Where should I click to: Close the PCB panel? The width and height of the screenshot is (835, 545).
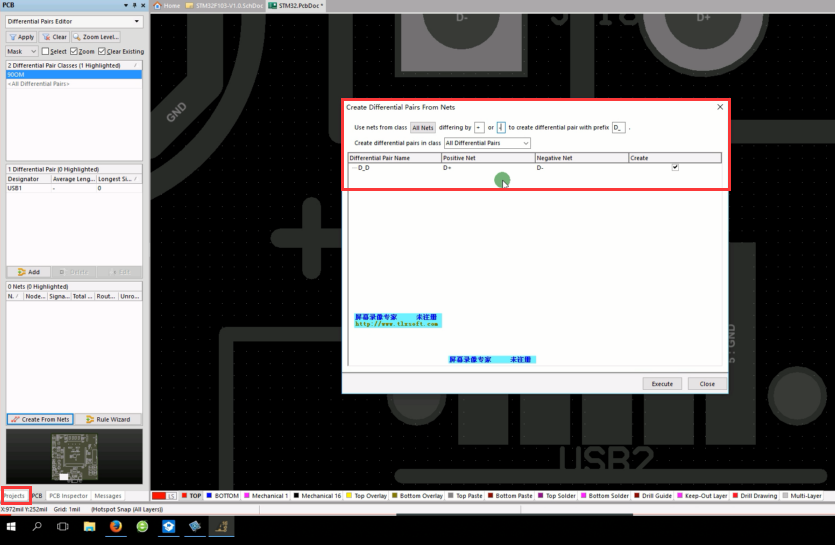tap(143, 5)
